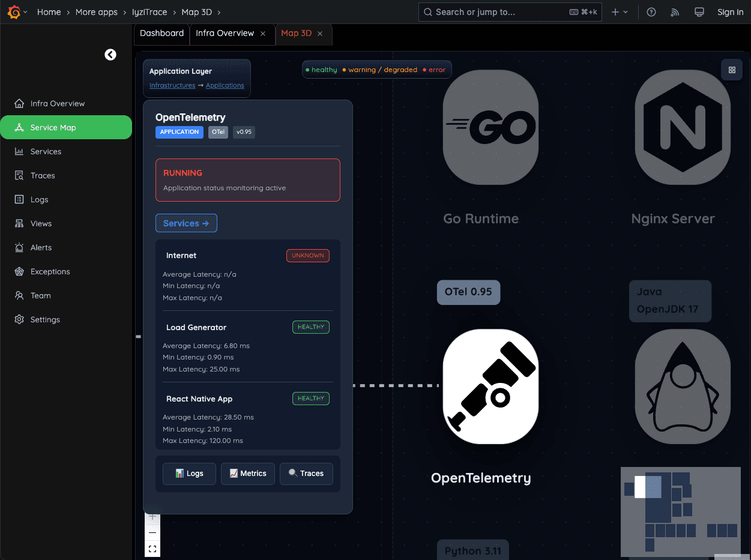Select the Go Runtime node icon
The height and width of the screenshot is (560, 751).
point(490,127)
